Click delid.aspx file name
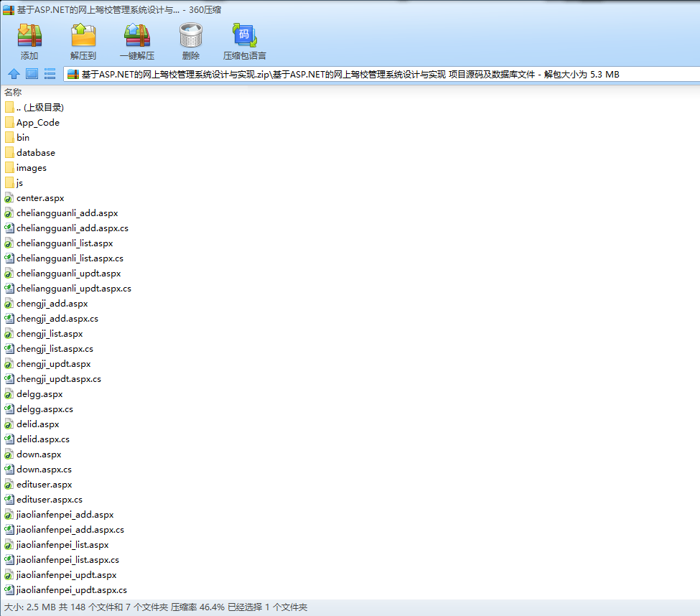 click(x=38, y=424)
